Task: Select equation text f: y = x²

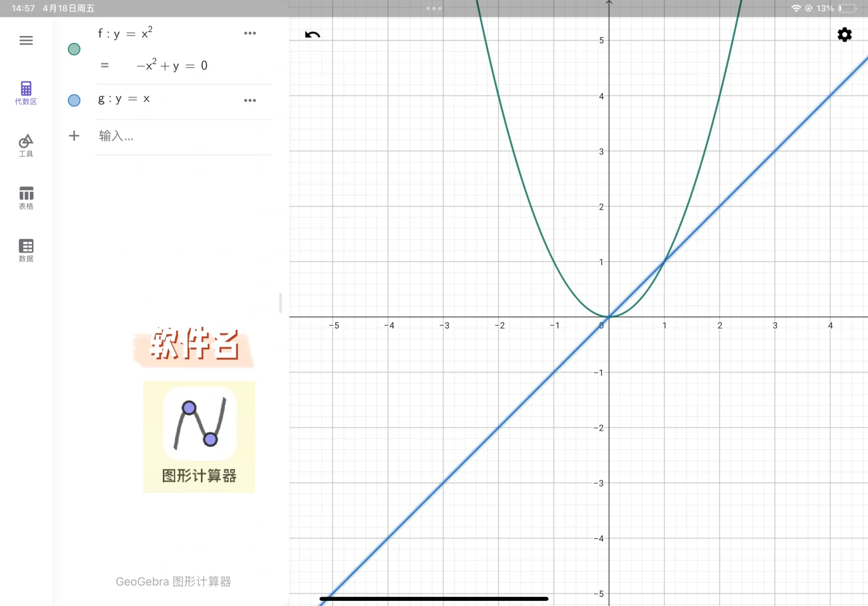Action: pos(125,33)
